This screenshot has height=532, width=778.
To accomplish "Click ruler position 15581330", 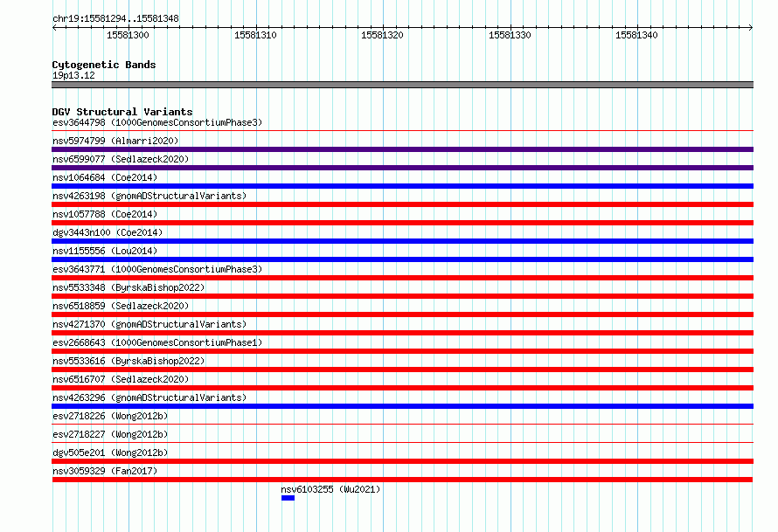I will 510,35.
